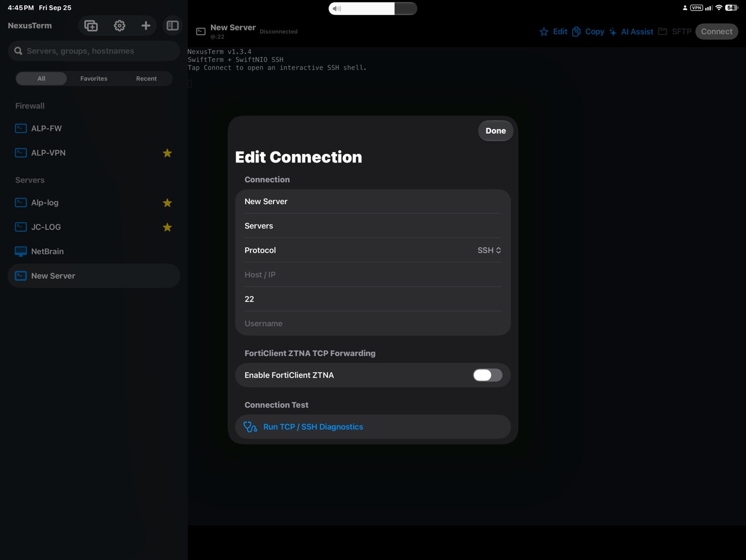Click the NetBrain monitor icon
This screenshot has width=746, height=560.
coord(21,251)
